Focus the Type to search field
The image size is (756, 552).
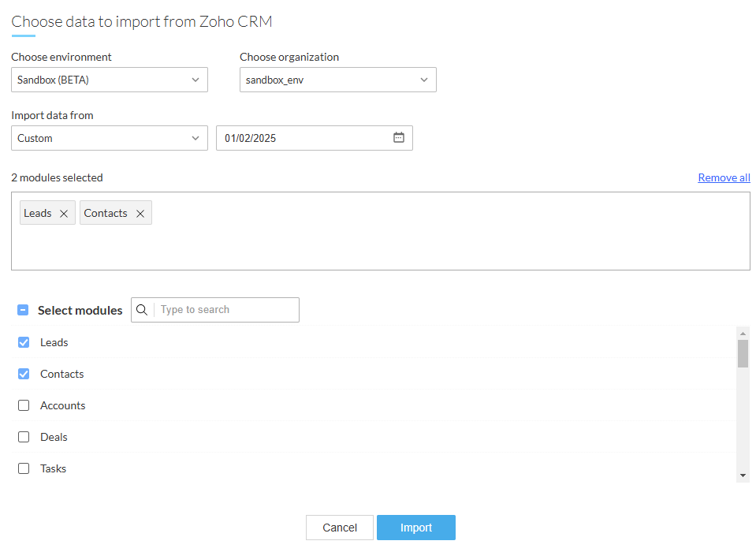click(x=225, y=310)
